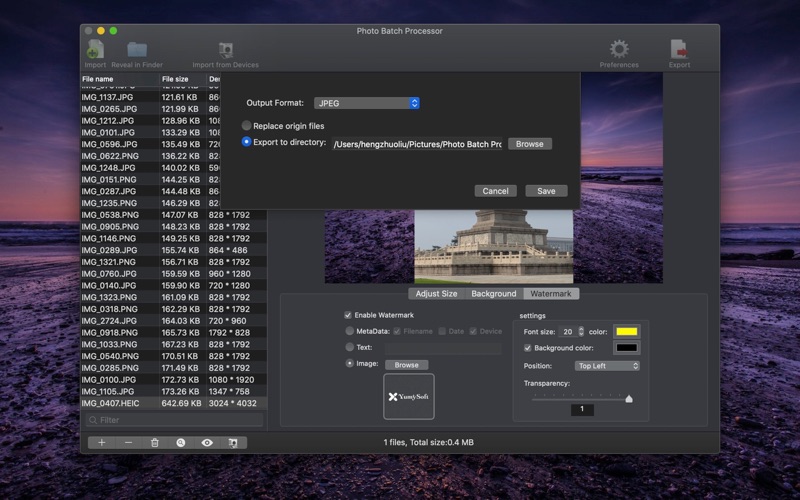Click the watermark Text input field
The image size is (800, 500).
pos(443,347)
